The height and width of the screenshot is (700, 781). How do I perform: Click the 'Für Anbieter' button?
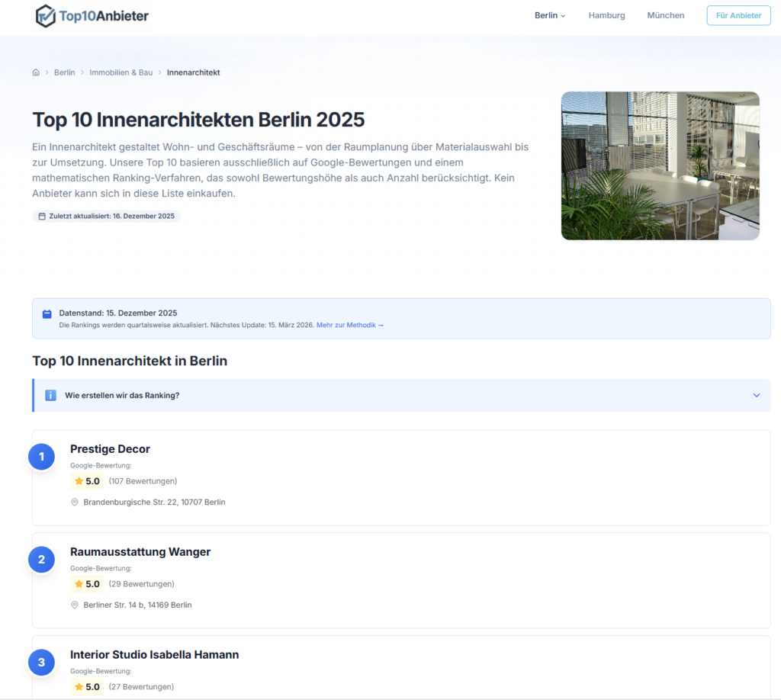[x=738, y=15]
